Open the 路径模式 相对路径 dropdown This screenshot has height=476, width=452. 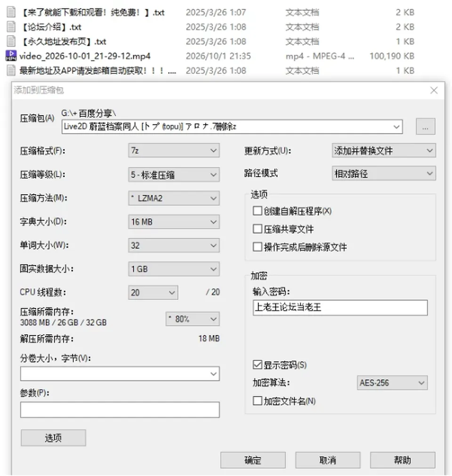coord(384,173)
